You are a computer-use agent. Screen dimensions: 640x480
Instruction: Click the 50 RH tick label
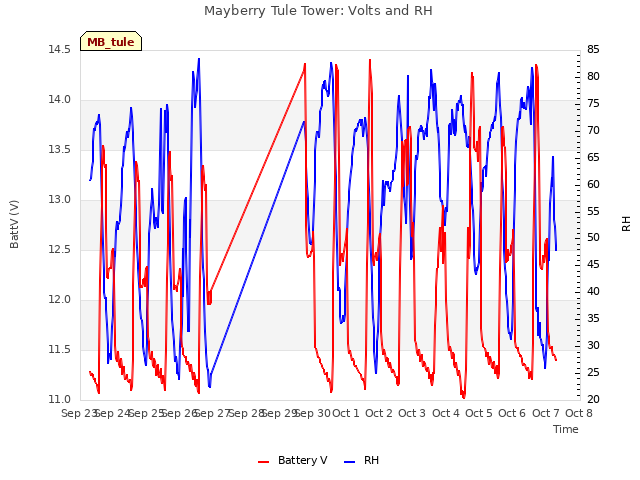tap(593, 238)
